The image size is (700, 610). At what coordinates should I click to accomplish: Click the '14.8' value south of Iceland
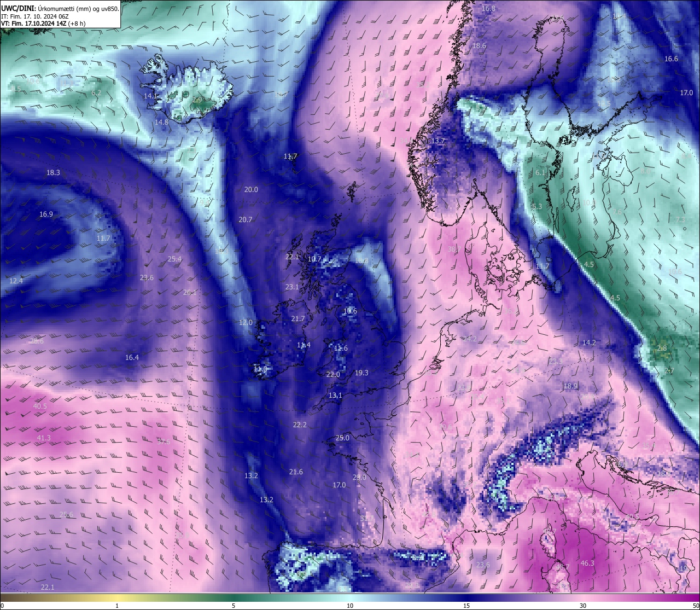[x=161, y=122]
